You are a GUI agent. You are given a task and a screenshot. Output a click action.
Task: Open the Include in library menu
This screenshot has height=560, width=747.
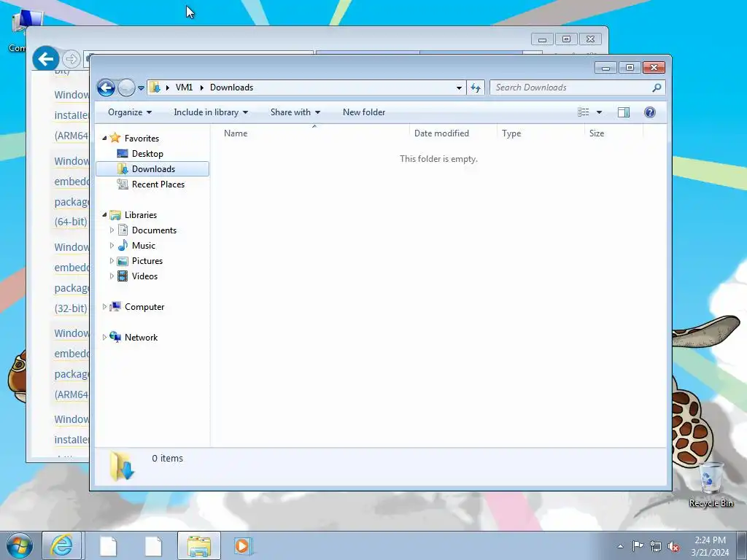click(x=211, y=112)
